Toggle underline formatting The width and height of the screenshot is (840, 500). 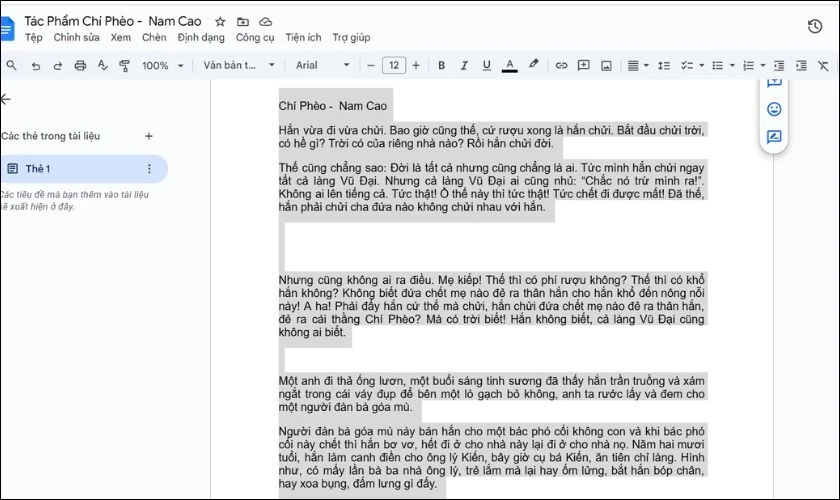(486, 65)
